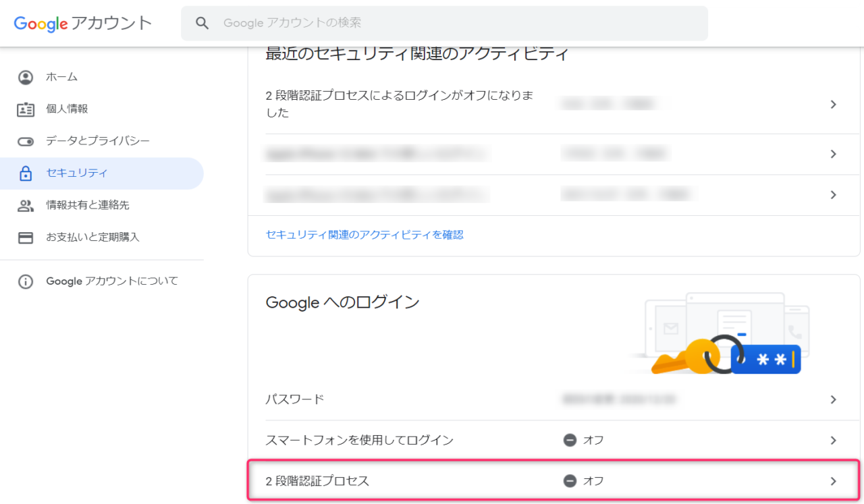Click the Google へのログイン heading
This screenshot has width=864, height=504.
[x=343, y=302]
